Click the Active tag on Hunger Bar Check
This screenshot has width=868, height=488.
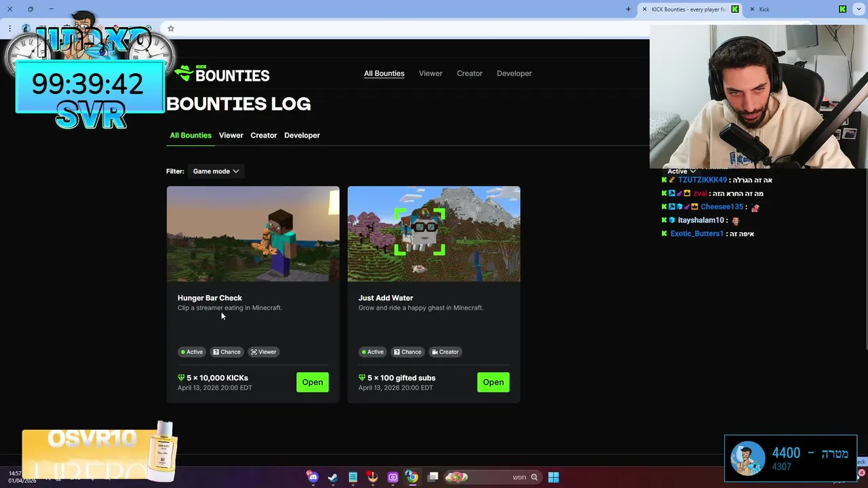coord(192,352)
